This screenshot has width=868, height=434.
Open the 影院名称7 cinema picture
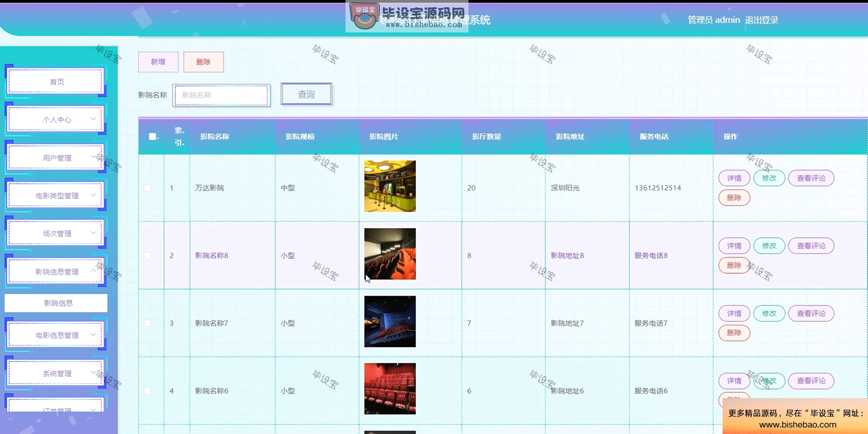coord(390,321)
